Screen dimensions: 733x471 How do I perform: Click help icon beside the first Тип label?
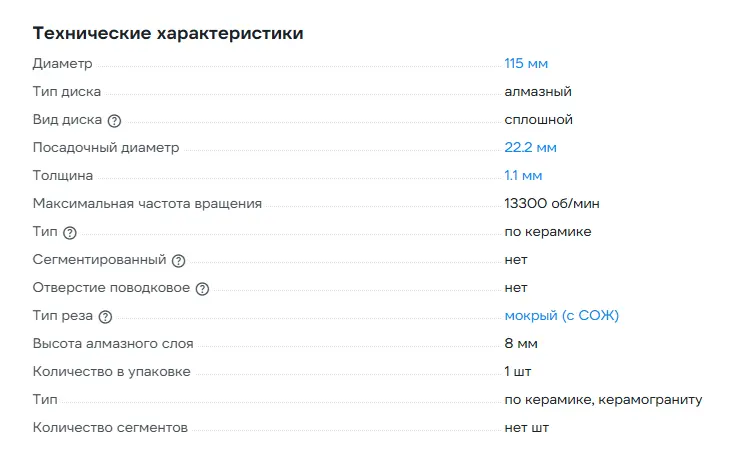(69, 233)
